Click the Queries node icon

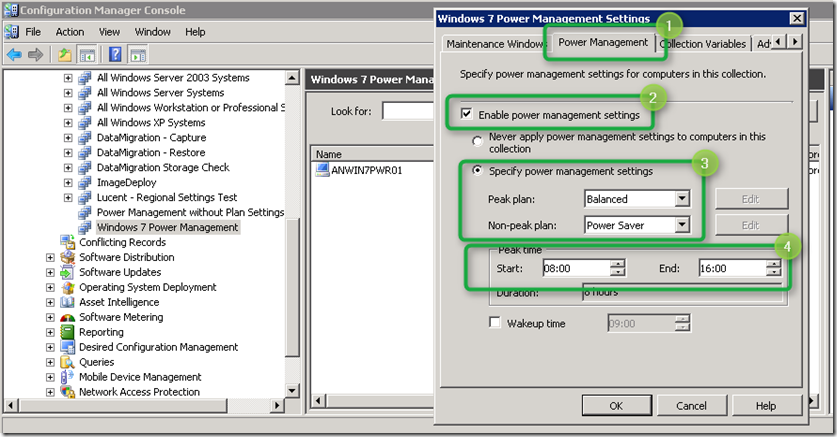point(67,362)
